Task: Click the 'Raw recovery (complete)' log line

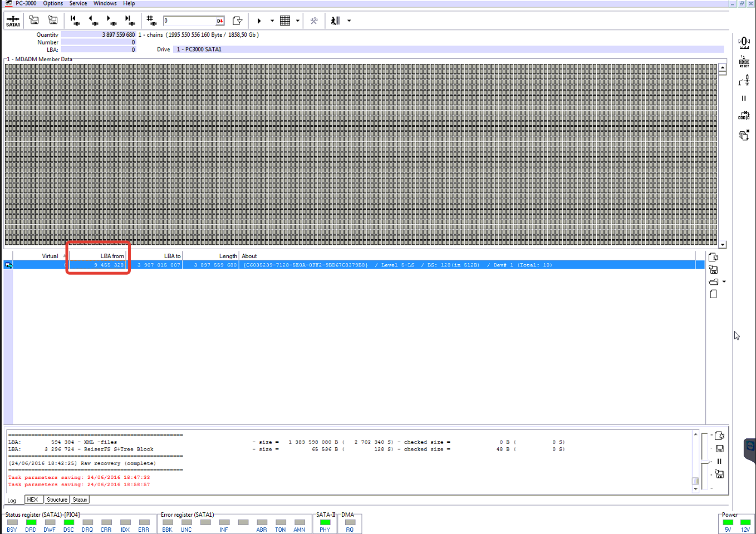Action: pyautogui.click(x=82, y=463)
